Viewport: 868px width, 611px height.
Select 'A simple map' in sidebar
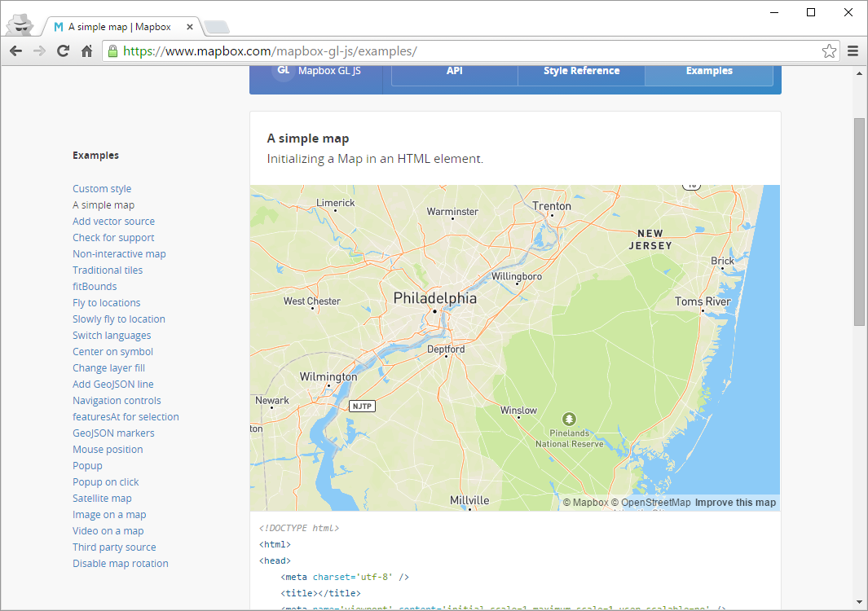tap(104, 204)
